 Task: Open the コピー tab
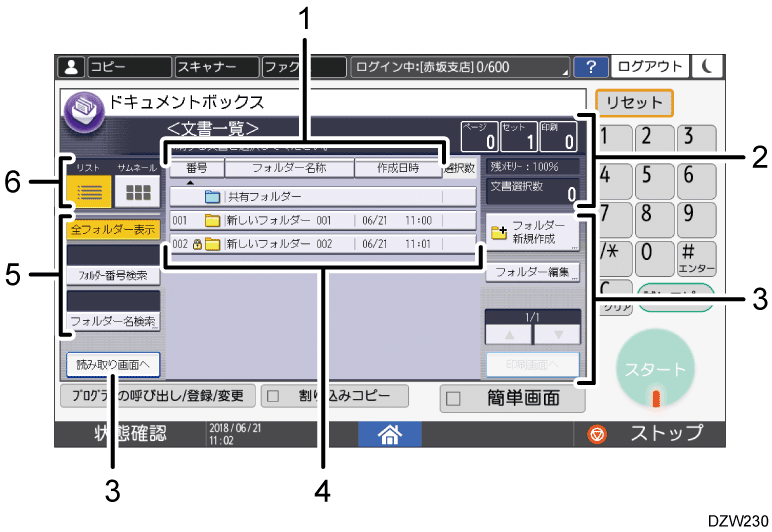(128, 67)
